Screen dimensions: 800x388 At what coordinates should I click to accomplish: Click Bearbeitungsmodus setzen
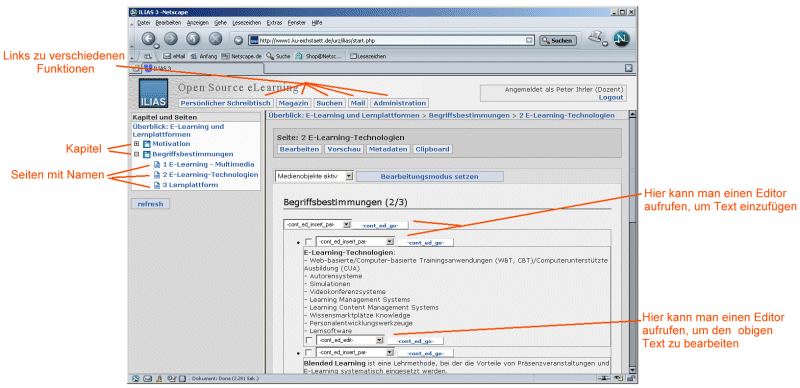click(430, 177)
